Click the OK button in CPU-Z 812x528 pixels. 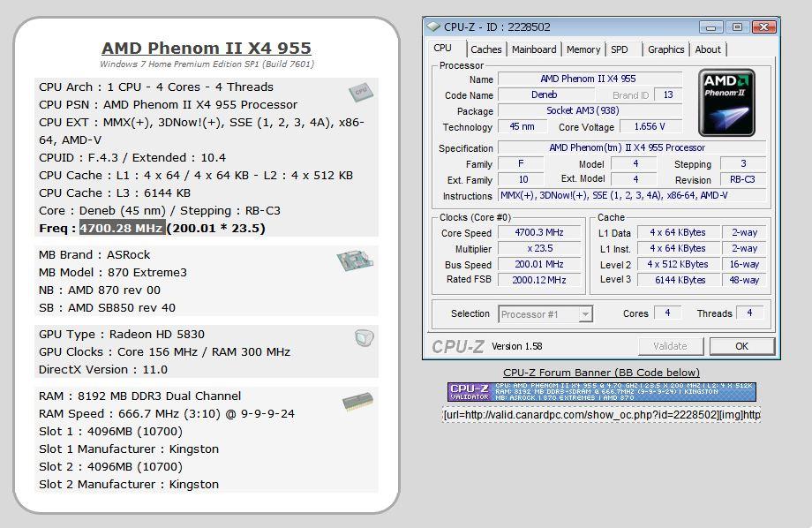coord(741,346)
